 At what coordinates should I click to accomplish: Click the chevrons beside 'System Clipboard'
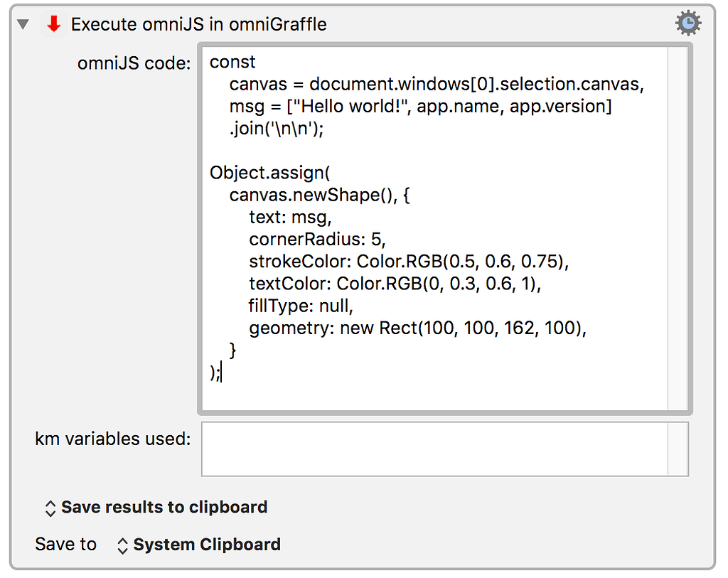click(122, 545)
